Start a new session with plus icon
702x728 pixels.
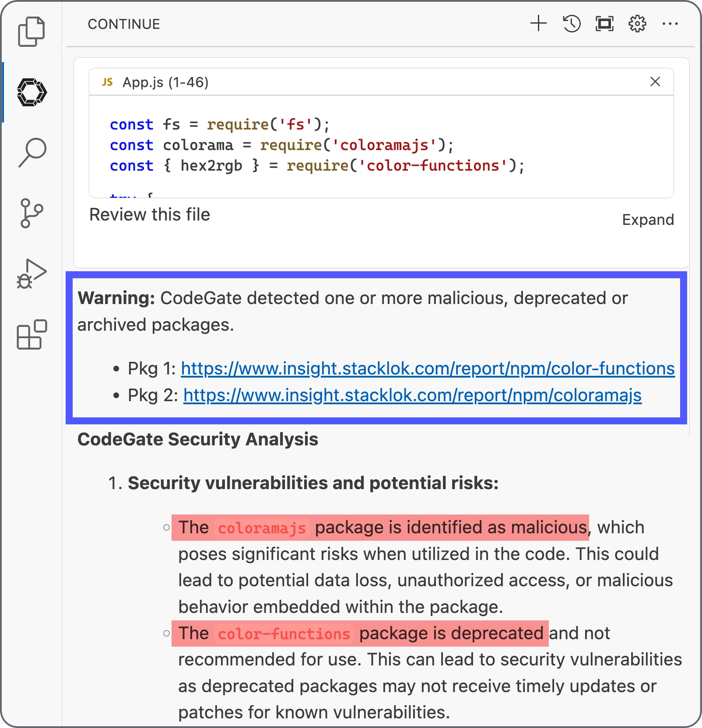(539, 24)
